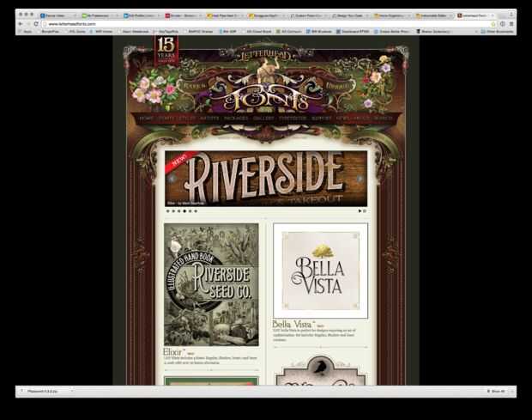Click the Riverside slideshow banner
Screen dimensions: 532x420
coord(266,179)
